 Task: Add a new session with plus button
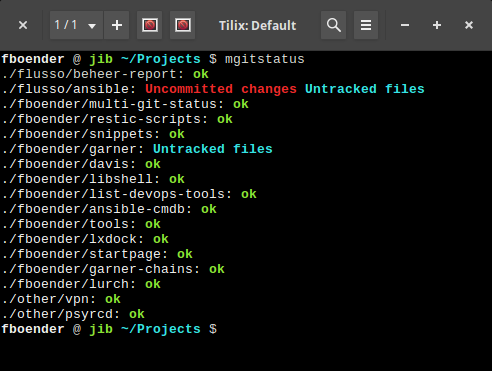click(x=117, y=25)
